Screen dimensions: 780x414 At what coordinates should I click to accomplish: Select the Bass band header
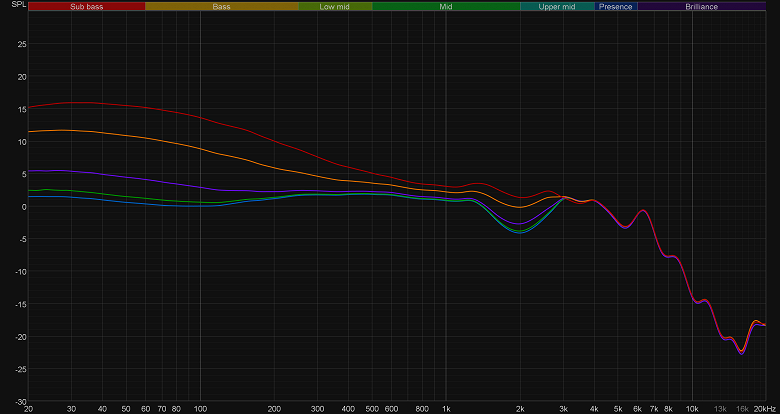[x=222, y=6]
